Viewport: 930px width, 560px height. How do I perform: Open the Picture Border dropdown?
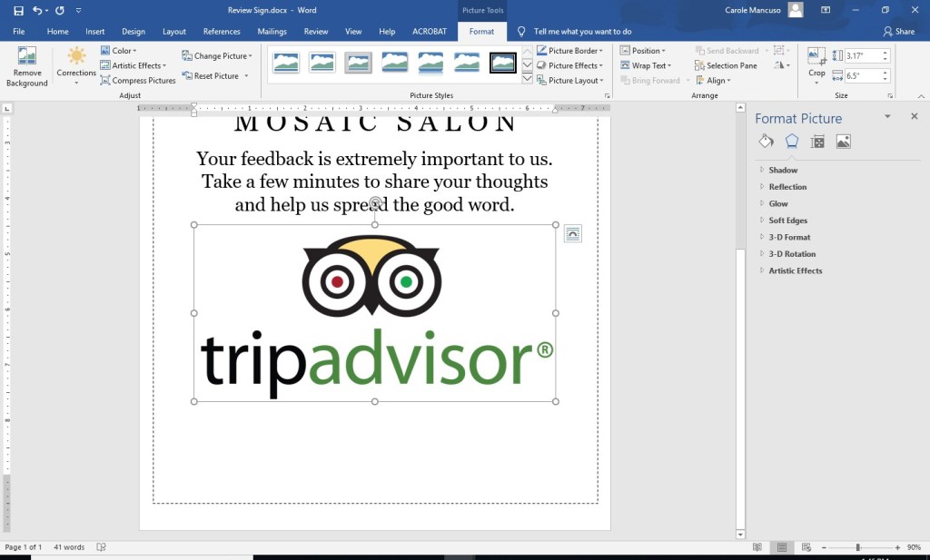(569, 51)
